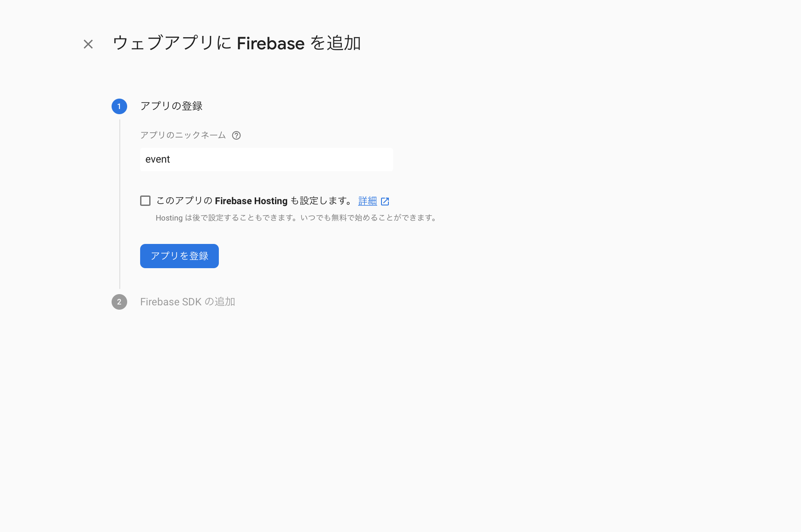801x532 pixels.
Task: Click the ウェブアプリに Firebase を追加 page title
Action: 237,43
